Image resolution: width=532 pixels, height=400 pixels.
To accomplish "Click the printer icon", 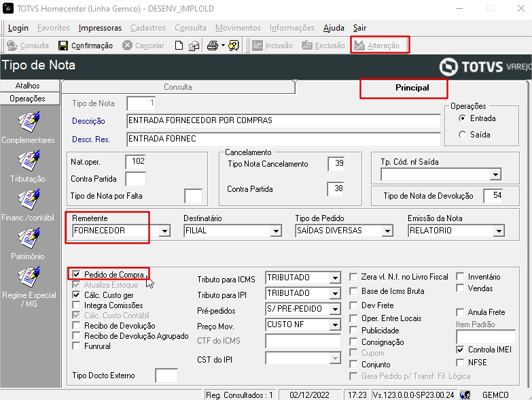I will [213, 46].
